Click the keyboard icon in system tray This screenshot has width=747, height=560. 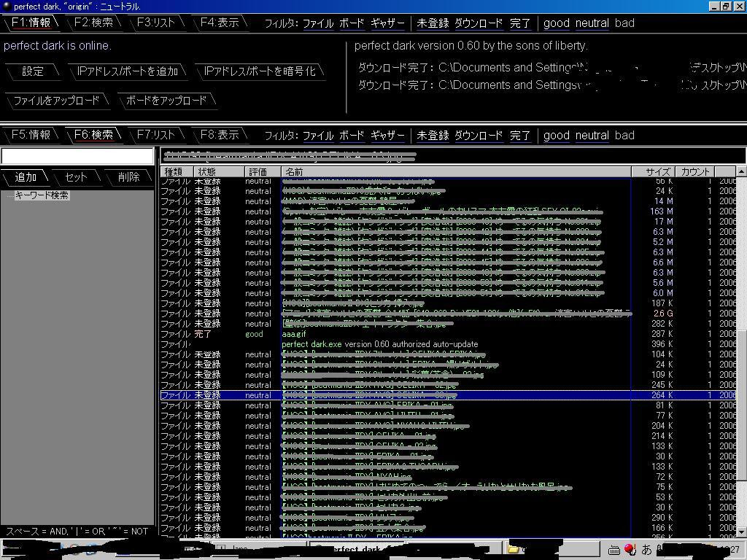pyautogui.click(x=614, y=550)
